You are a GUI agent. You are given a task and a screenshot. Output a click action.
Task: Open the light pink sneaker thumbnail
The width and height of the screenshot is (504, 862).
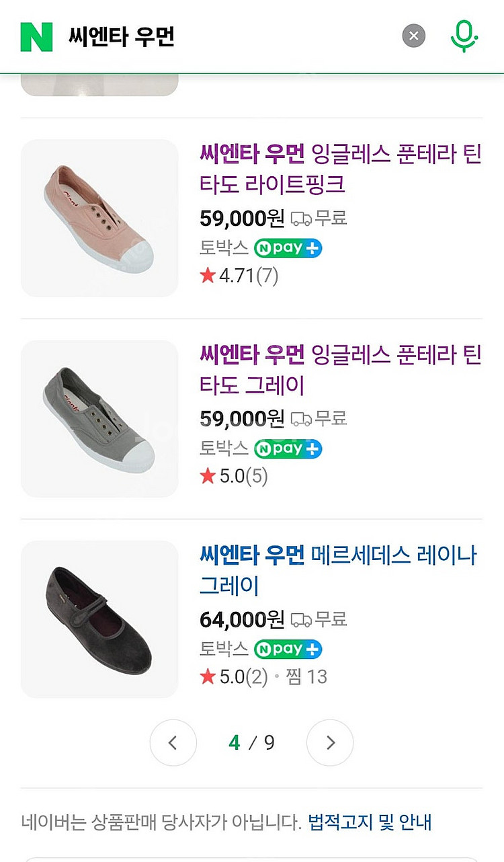99,218
